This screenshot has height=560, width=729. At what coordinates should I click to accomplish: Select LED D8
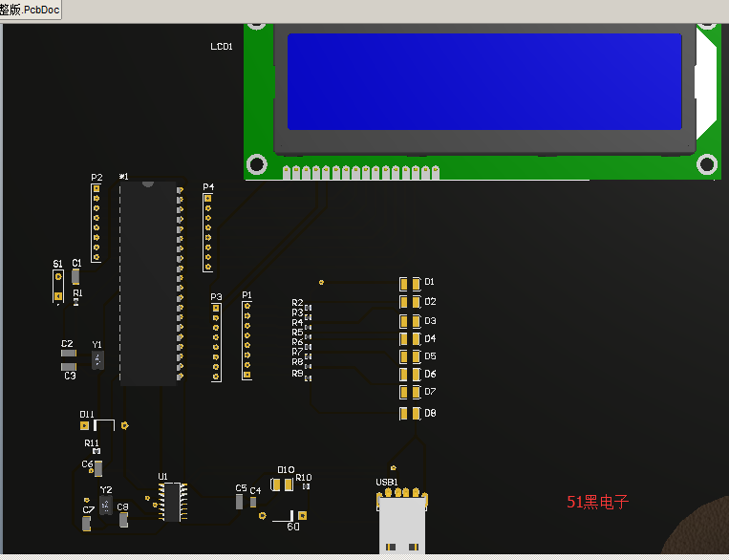(410, 413)
